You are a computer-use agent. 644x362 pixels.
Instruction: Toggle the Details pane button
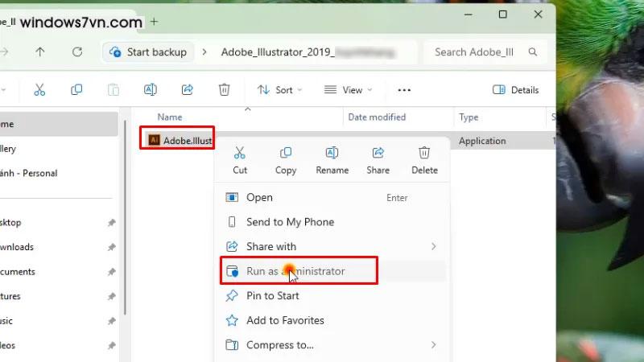[x=515, y=90]
